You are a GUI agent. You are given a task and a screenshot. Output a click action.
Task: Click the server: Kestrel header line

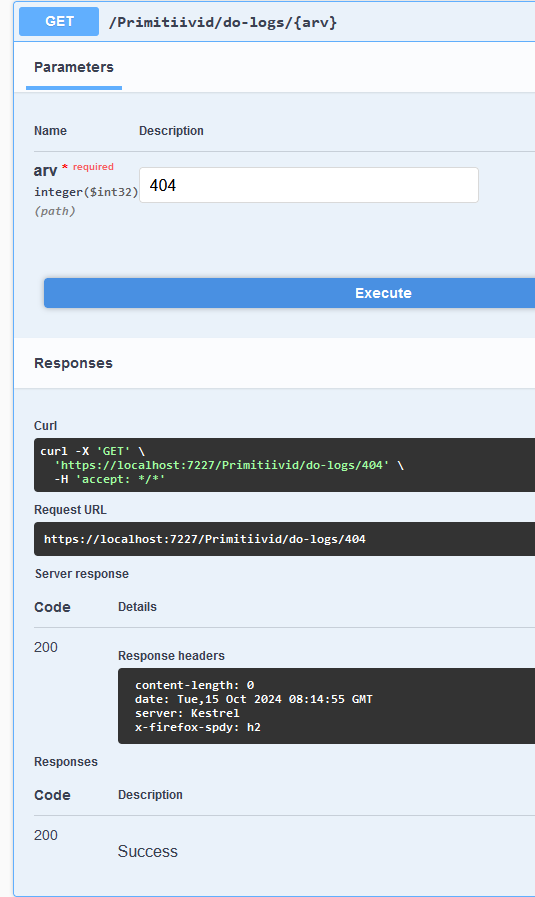click(x=187, y=713)
